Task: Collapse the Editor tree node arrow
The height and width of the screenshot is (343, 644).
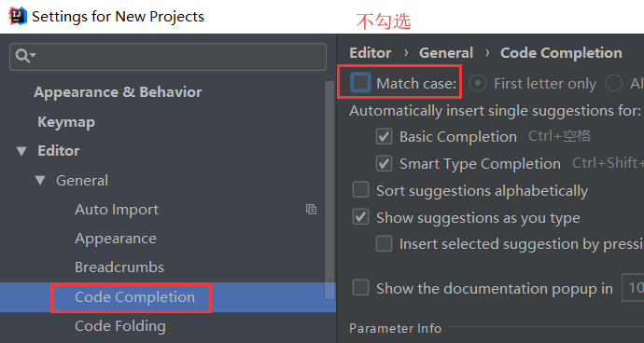Action: pyautogui.click(x=21, y=151)
